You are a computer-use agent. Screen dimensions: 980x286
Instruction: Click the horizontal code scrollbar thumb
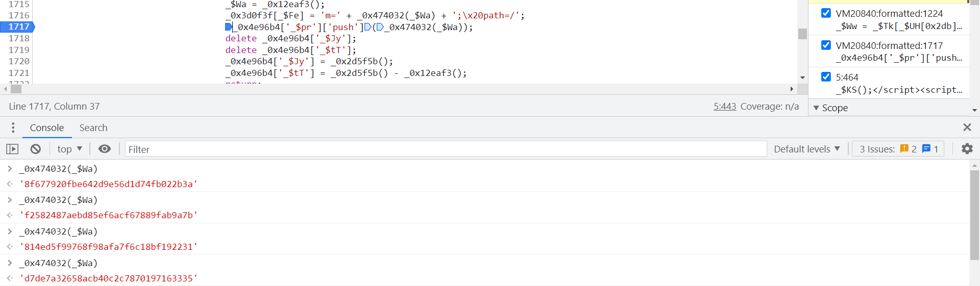(16, 89)
